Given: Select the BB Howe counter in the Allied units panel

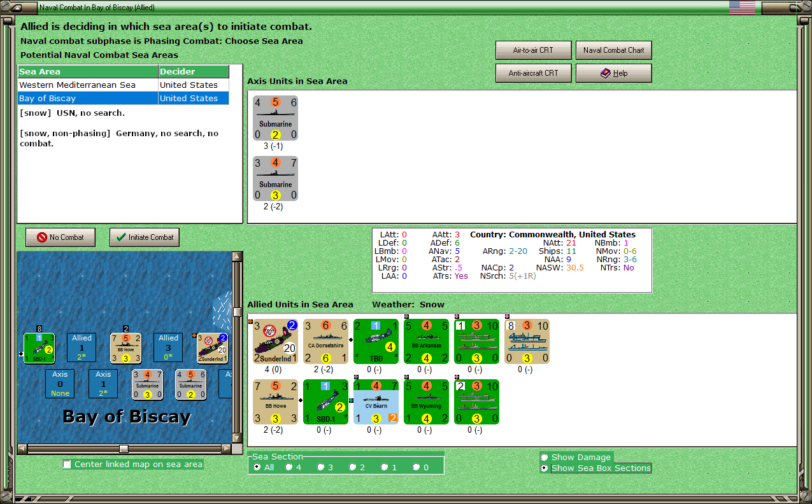Looking at the screenshot, I should 275,402.
